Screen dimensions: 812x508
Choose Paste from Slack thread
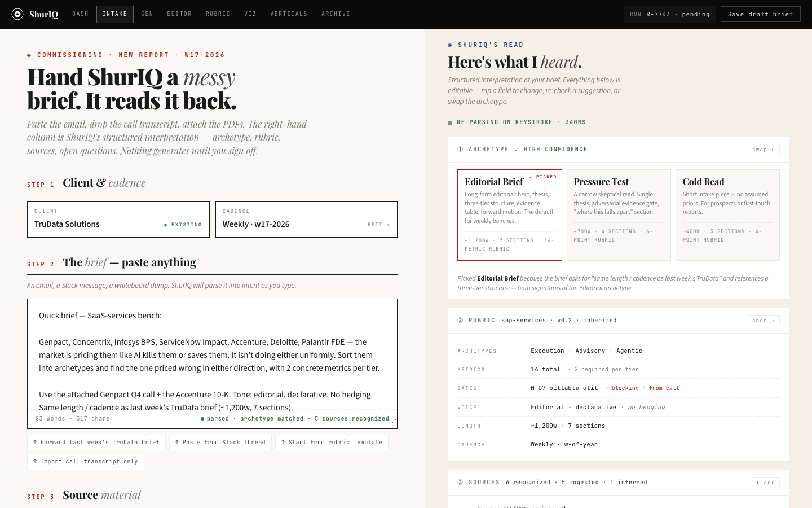point(220,443)
